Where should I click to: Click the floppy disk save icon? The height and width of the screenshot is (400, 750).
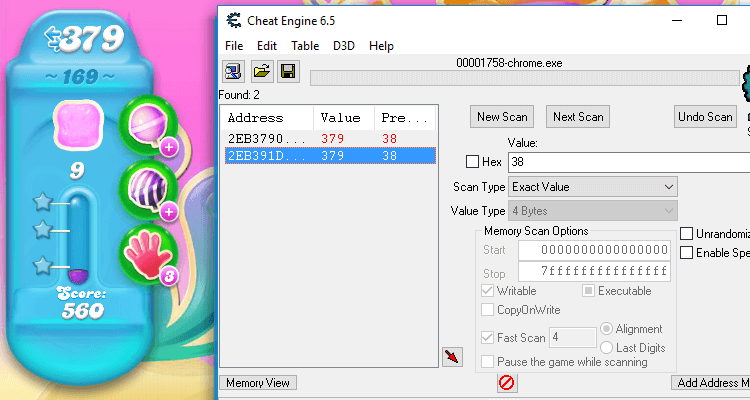point(288,72)
